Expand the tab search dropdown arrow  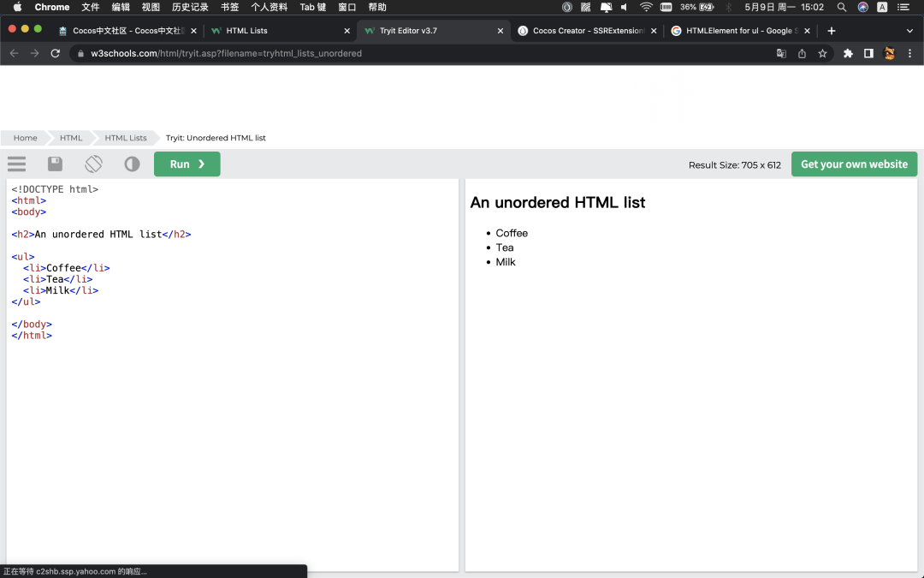909,31
